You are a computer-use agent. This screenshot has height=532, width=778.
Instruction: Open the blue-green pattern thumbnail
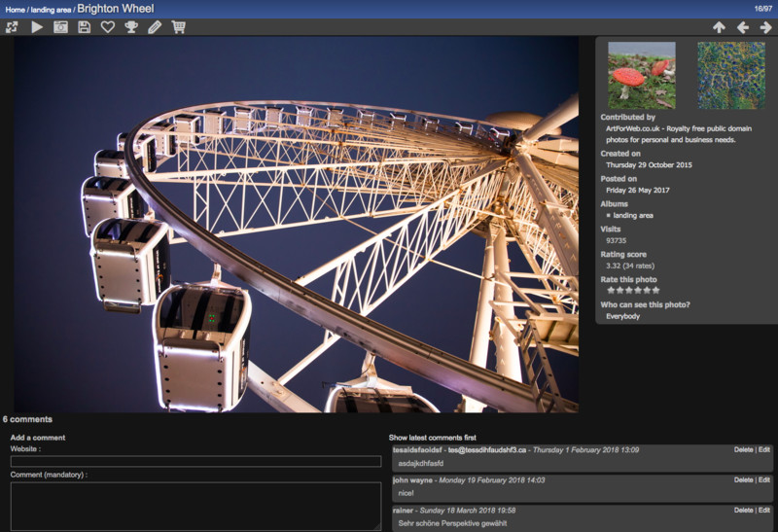click(x=730, y=74)
